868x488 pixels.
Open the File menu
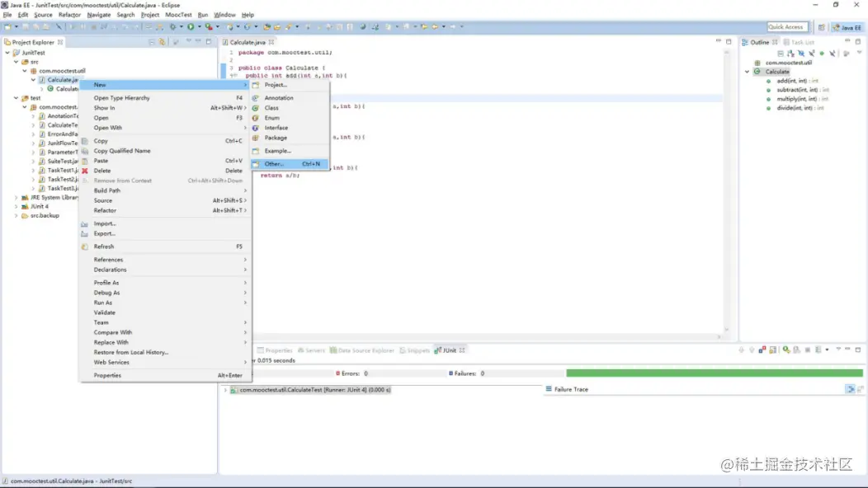[x=7, y=15]
